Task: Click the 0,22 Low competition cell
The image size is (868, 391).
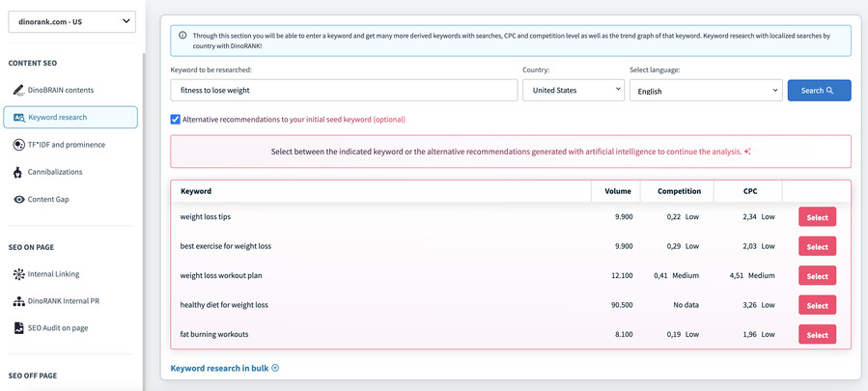Action: click(x=683, y=217)
